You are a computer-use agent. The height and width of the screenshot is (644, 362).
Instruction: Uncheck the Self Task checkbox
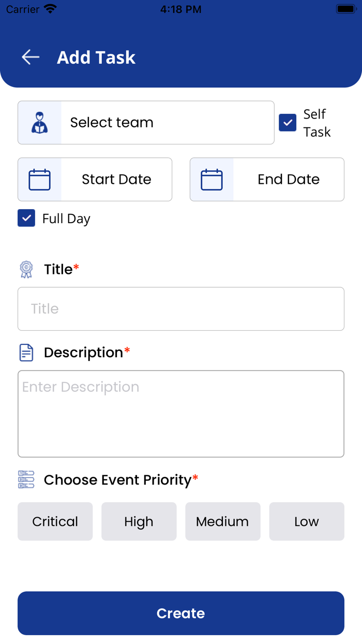pos(288,123)
